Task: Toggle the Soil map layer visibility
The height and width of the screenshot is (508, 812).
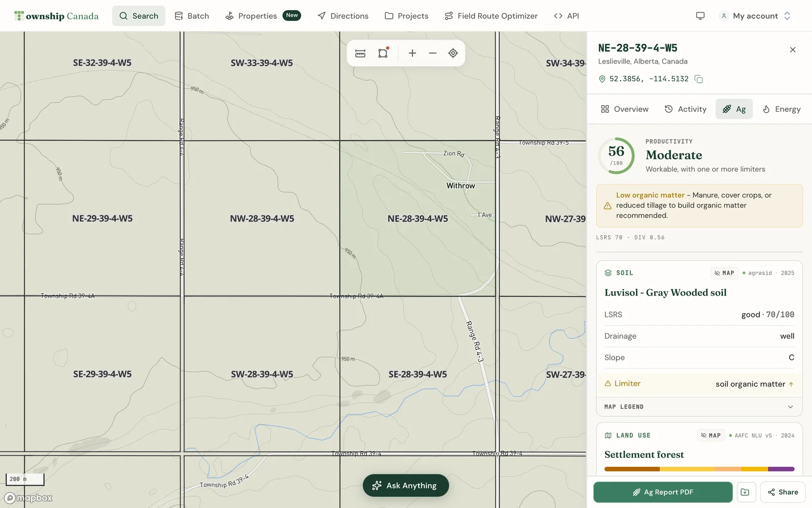Action: tap(724, 273)
